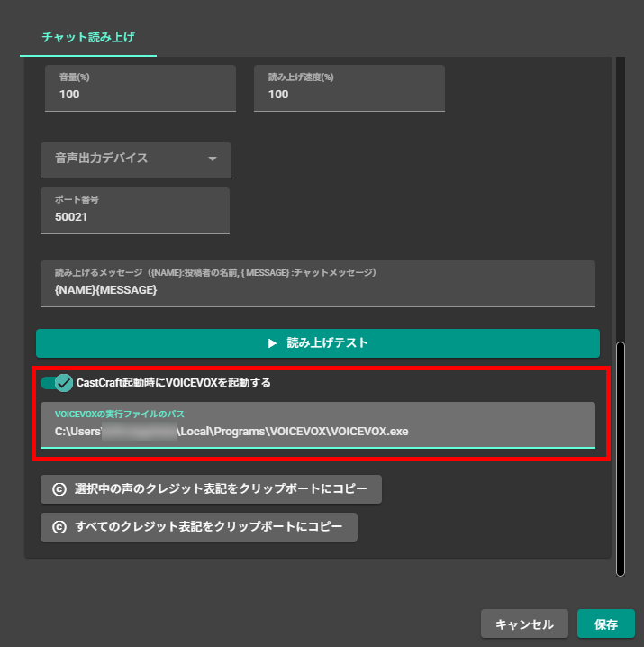
Task: Click the settings panel vertical scrollbar thumb
Action: tap(621, 459)
